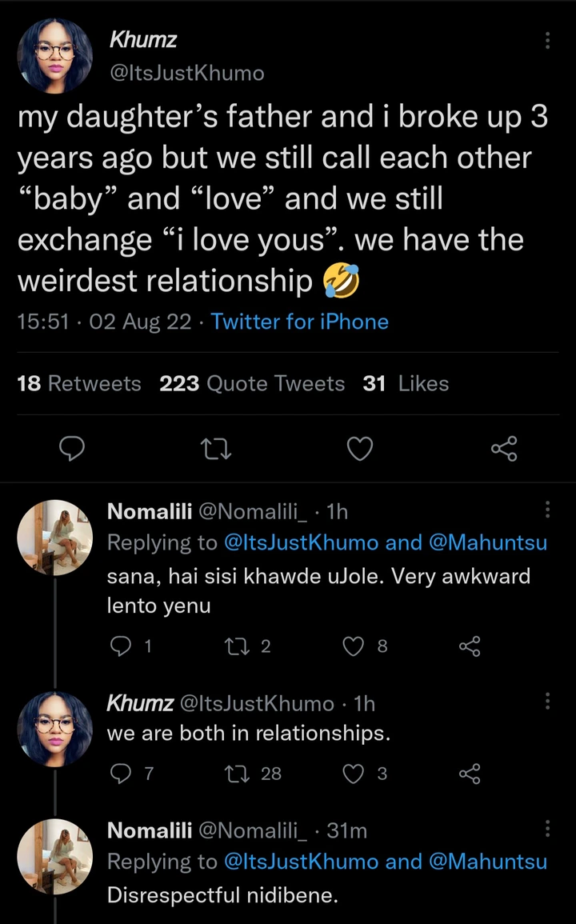
Task: Reply to the main tweet by Khumz
Action: (x=73, y=450)
